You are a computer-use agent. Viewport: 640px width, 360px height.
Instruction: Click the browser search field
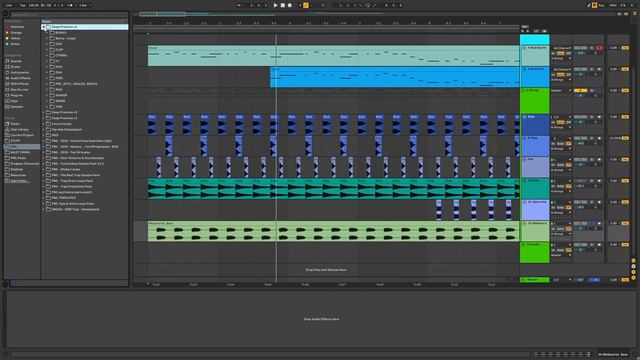[69, 14]
